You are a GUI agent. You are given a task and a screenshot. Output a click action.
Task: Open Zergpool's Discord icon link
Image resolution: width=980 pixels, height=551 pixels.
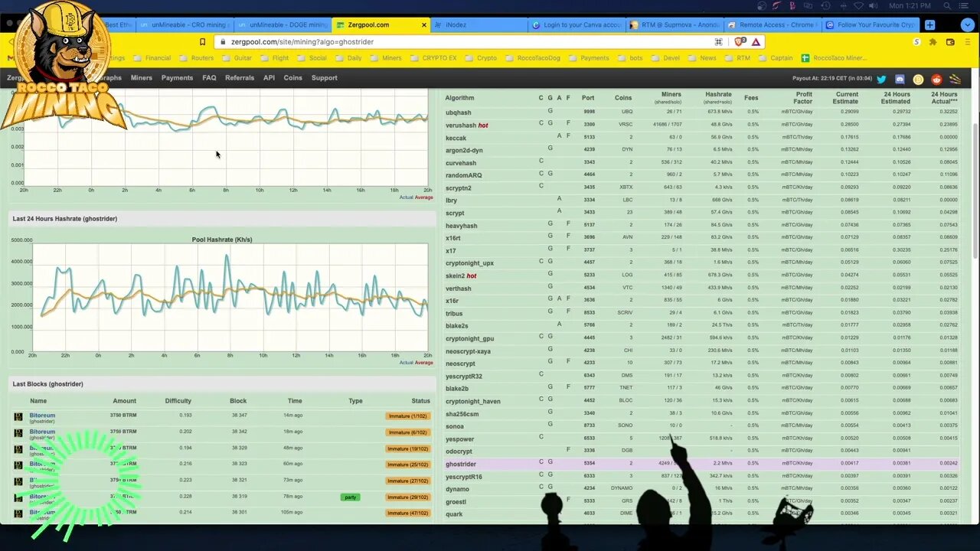[900, 79]
